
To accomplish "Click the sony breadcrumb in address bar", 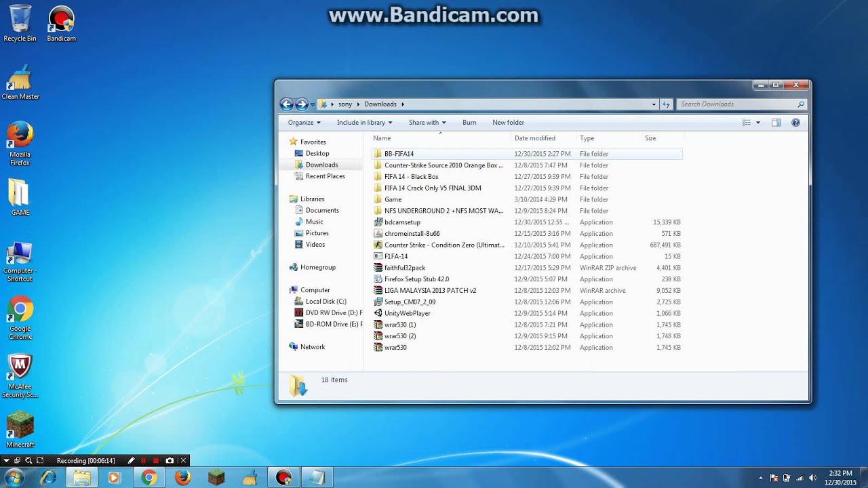I will point(345,104).
